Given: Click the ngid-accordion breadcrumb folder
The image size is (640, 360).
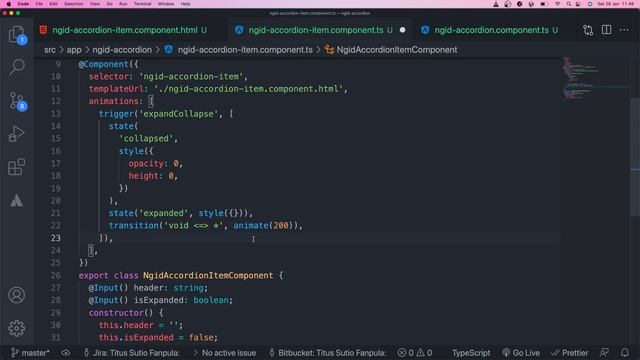Looking at the screenshot, I should tap(122, 50).
